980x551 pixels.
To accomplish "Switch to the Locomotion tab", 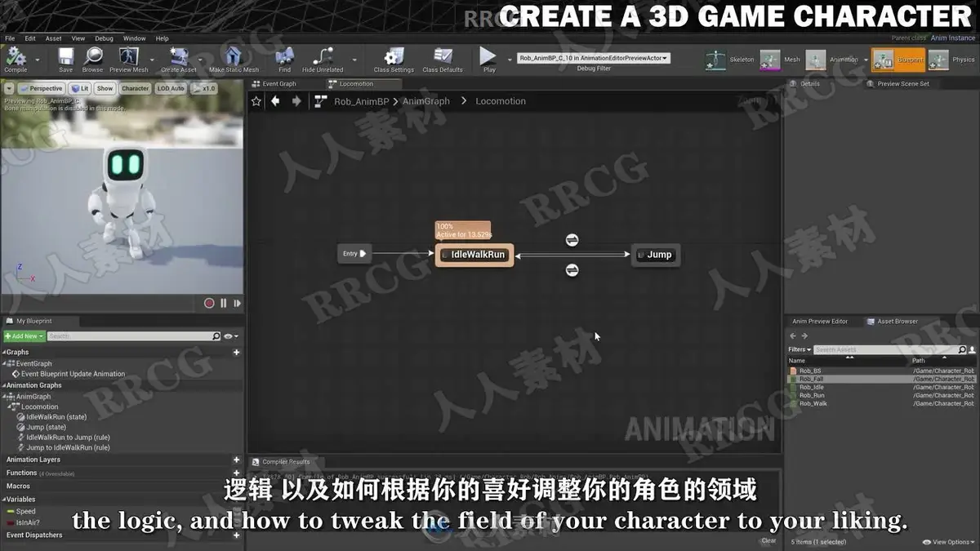I will click(357, 84).
